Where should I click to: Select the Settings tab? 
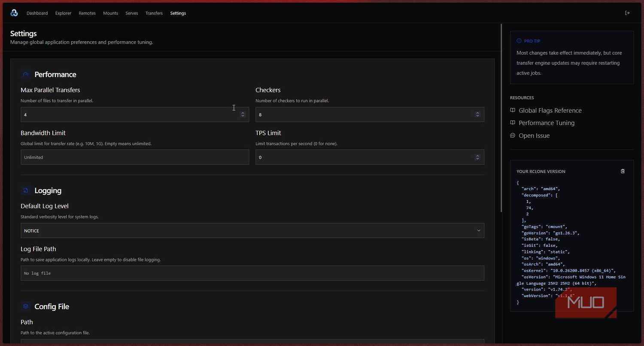[x=178, y=13]
